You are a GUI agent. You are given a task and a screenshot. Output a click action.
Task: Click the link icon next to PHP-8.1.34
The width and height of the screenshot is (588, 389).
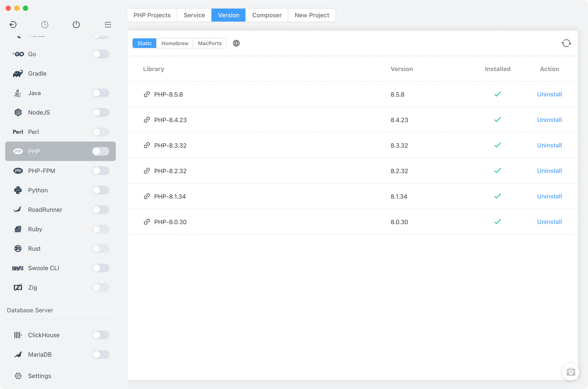pyautogui.click(x=147, y=196)
